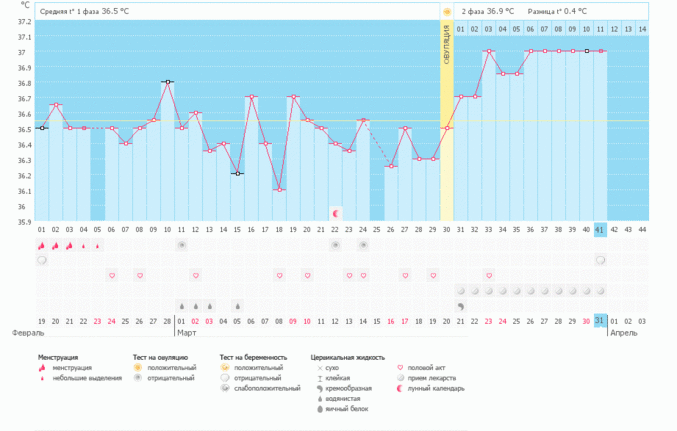Click the pregnancy test icon on cycle day 41
This screenshot has height=431, width=677.
601,260
